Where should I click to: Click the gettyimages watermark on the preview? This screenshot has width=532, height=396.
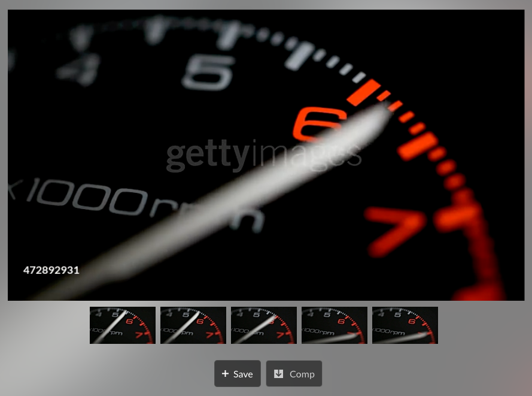click(263, 154)
